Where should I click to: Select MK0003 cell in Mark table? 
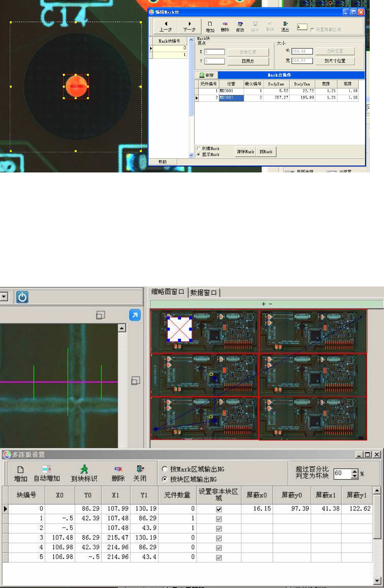232,97
